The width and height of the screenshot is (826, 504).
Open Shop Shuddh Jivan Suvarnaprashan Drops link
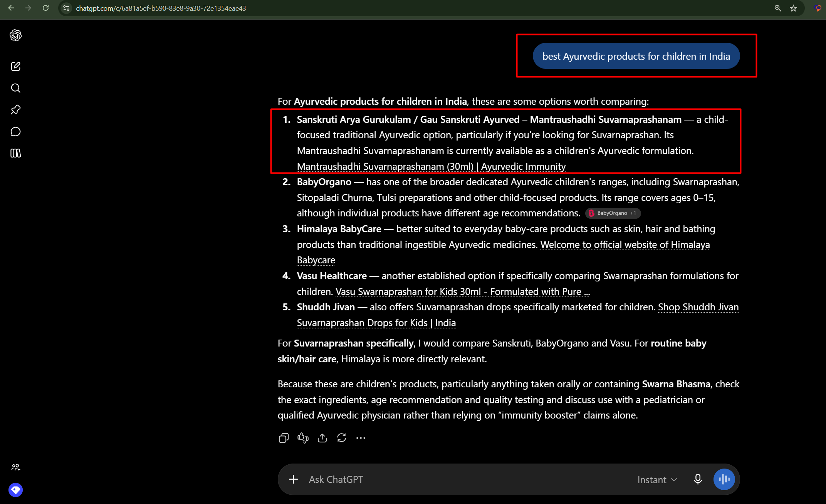517,315
